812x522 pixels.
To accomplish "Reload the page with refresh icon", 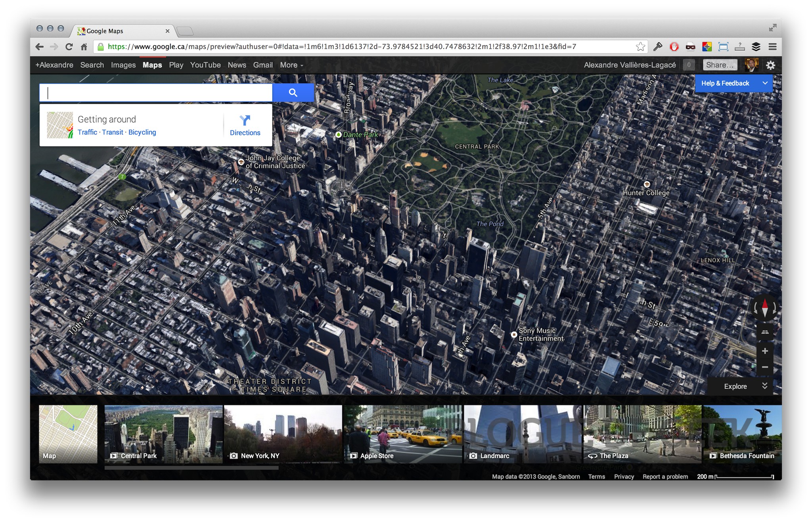I will (69, 47).
